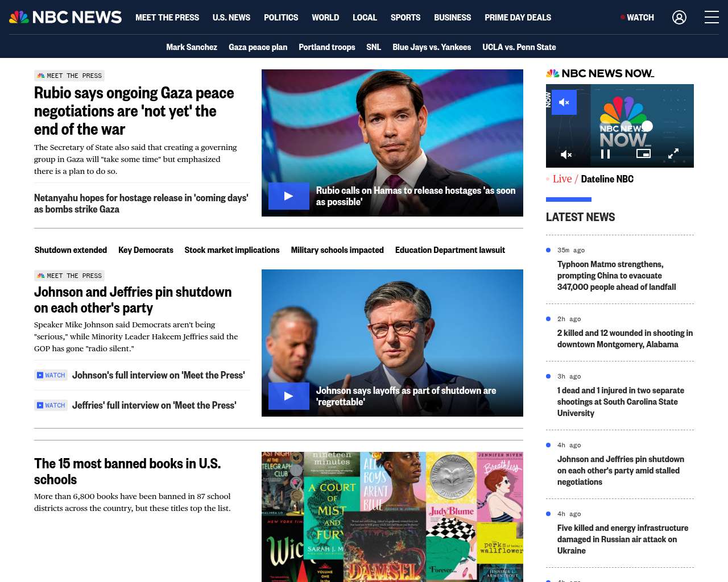Read the Typhoon Matmo latest news story
Image resolution: width=728 pixels, height=582 pixels.
coord(616,276)
